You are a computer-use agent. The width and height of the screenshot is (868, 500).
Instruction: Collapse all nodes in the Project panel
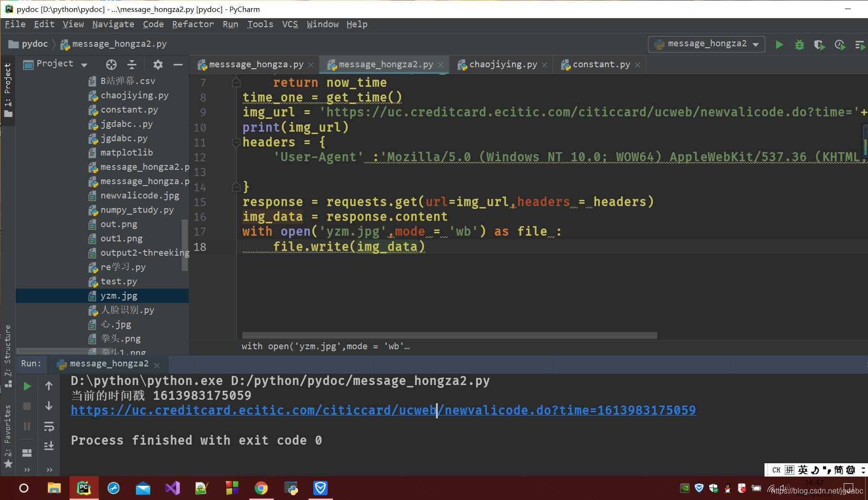[132, 64]
